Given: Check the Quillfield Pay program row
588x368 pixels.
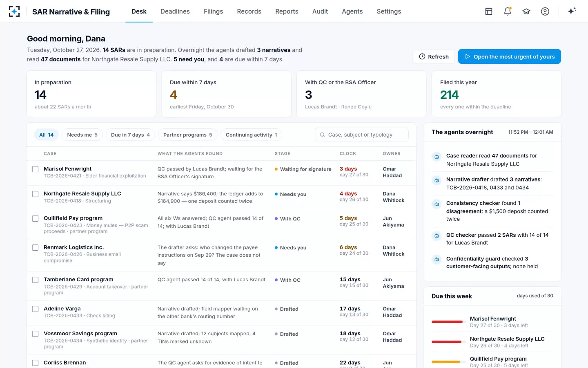Looking at the screenshot, I should (36, 218).
